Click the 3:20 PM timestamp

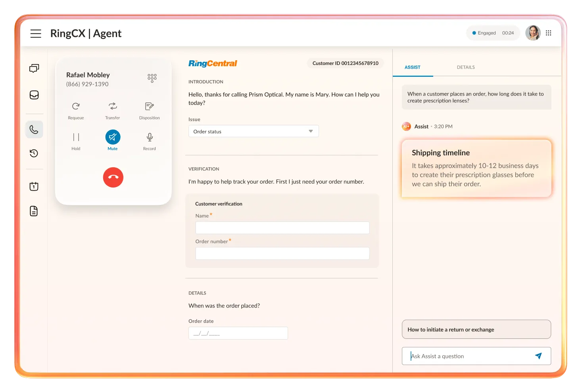pos(443,126)
